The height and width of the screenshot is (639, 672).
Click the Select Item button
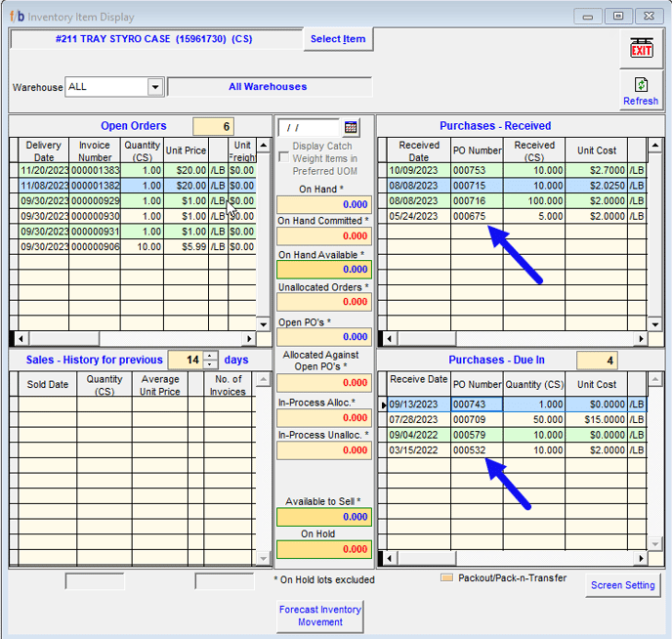click(x=338, y=39)
